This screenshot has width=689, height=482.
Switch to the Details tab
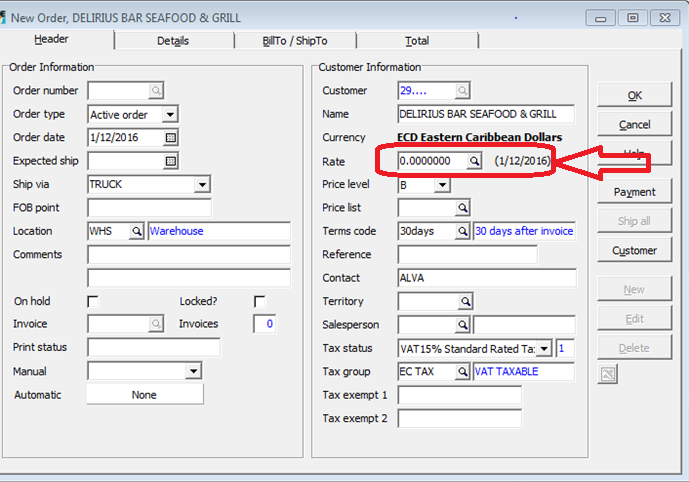point(173,41)
